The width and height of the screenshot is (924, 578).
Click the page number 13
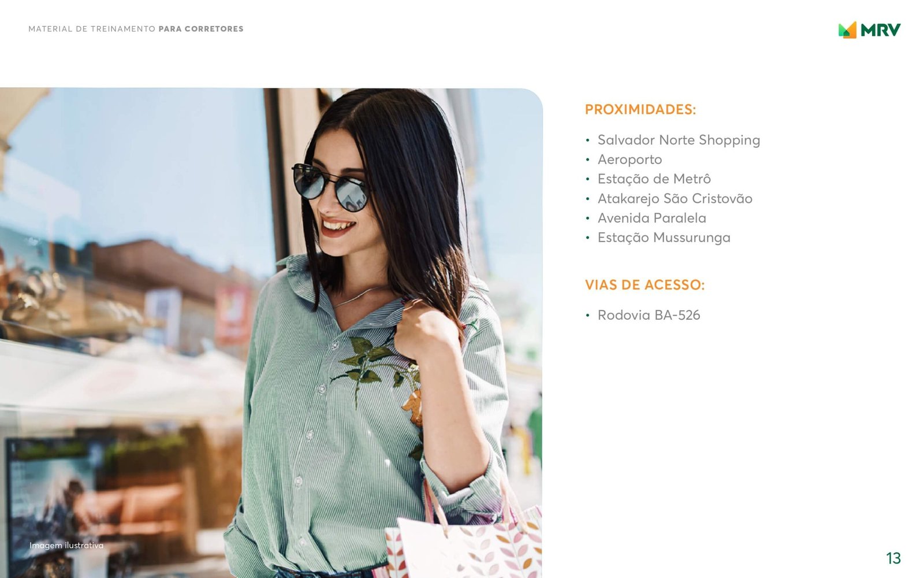click(x=893, y=558)
